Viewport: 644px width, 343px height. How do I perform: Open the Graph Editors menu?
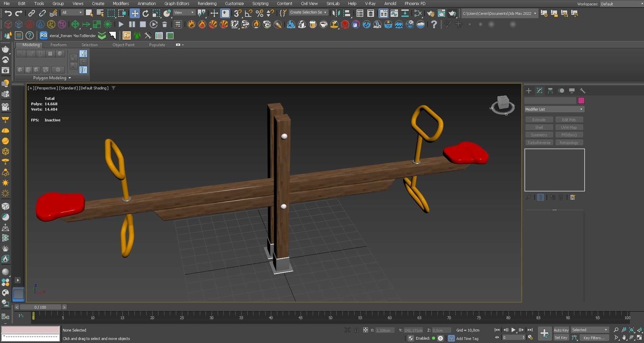[177, 3]
